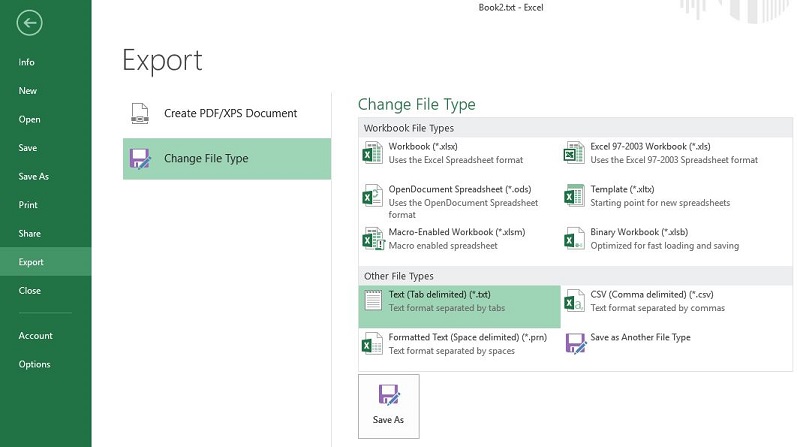Select the Create PDF/XPS Document option

227,113
